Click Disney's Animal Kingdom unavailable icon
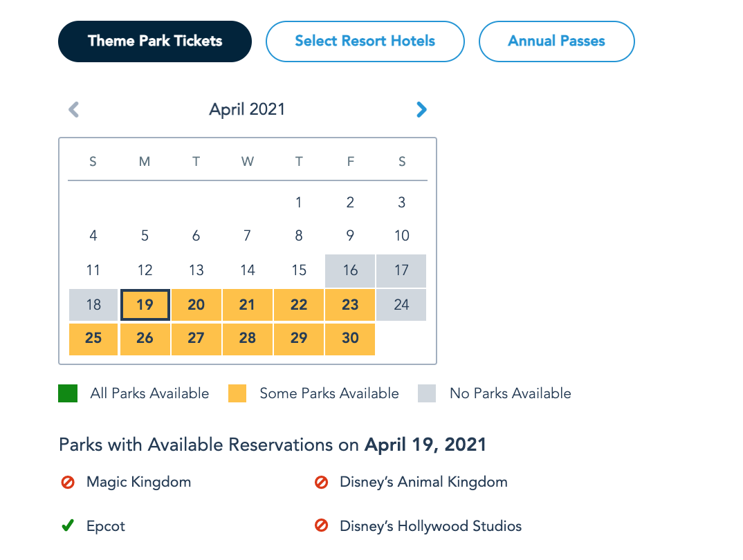The width and height of the screenshot is (743, 560). click(321, 482)
